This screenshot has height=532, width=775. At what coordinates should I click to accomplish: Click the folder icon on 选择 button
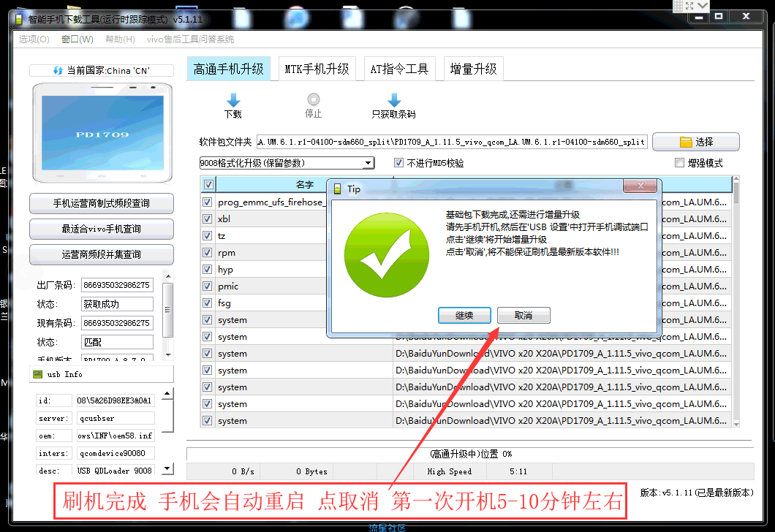686,142
